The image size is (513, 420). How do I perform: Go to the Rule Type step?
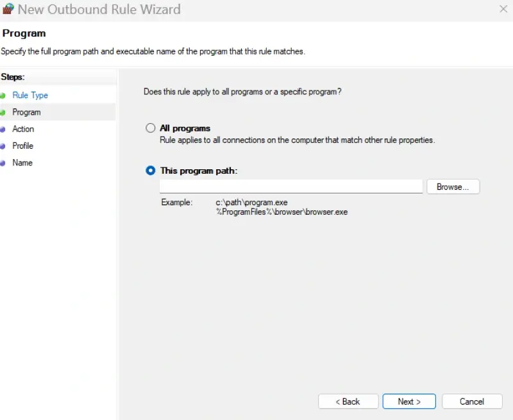click(30, 95)
